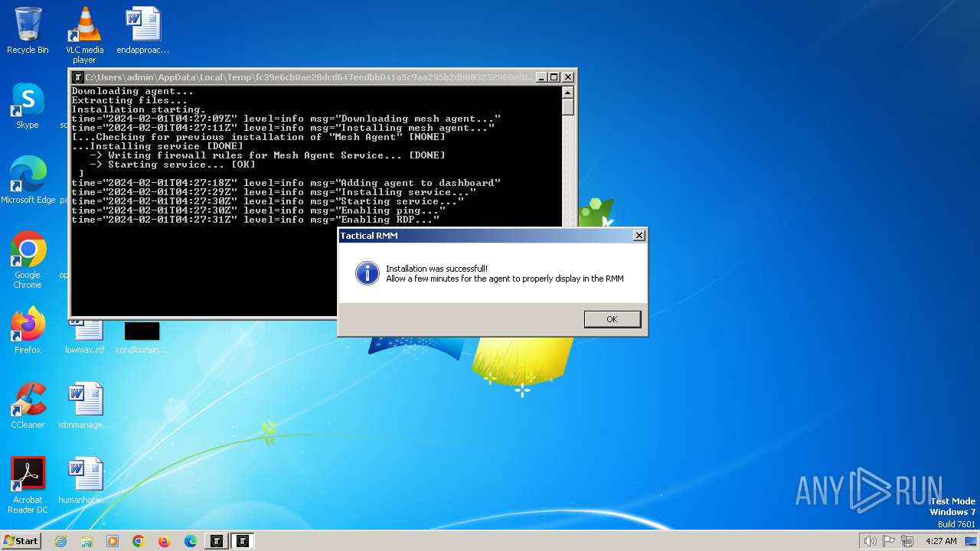Screen dimensions: 980x551
Task: Open Windows Explorer folder in taskbar
Action: point(87,541)
